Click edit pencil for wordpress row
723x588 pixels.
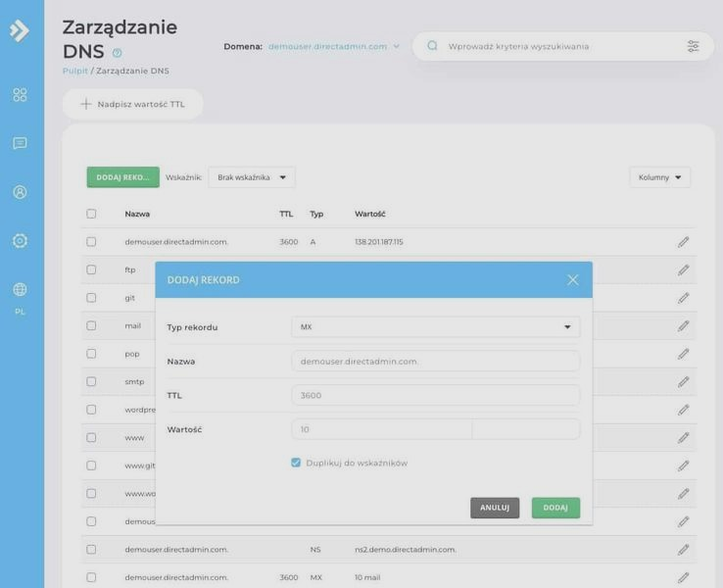(x=684, y=410)
